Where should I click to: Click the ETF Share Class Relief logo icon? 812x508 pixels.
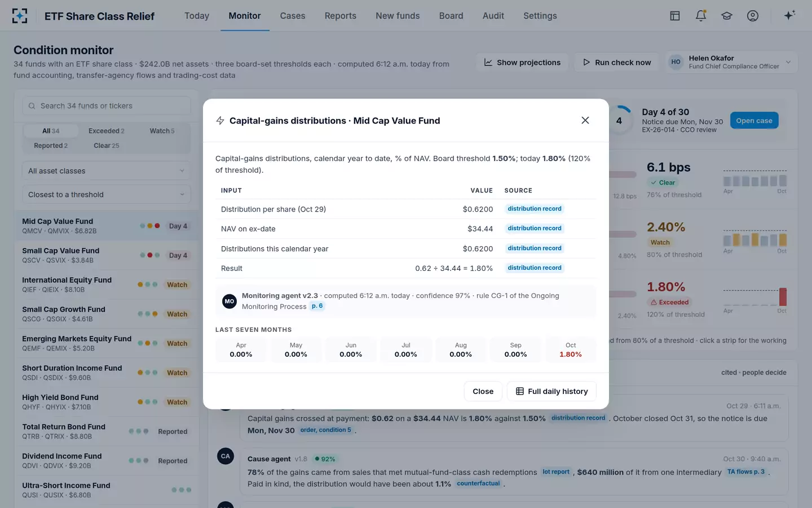20,16
